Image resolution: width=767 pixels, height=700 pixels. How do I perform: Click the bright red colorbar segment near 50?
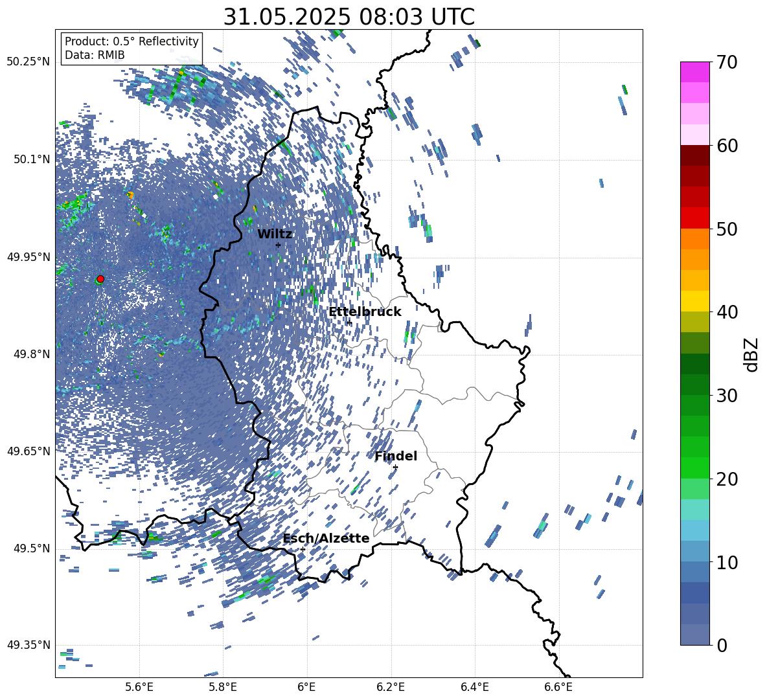click(695, 218)
